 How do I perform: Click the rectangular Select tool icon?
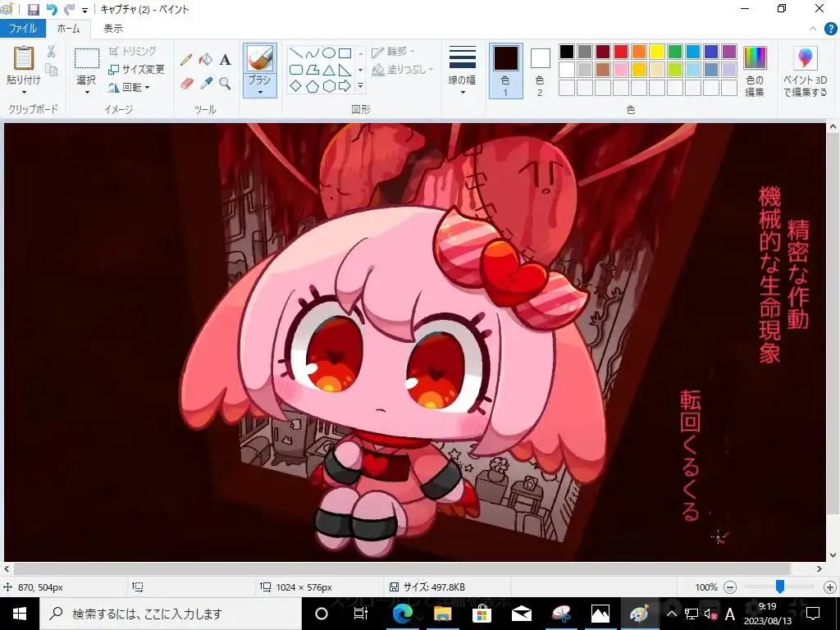click(86, 58)
